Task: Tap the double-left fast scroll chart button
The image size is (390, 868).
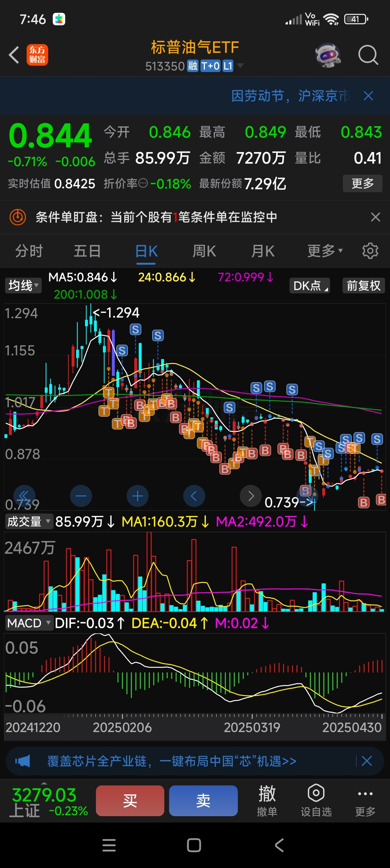Action: pyautogui.click(x=24, y=496)
